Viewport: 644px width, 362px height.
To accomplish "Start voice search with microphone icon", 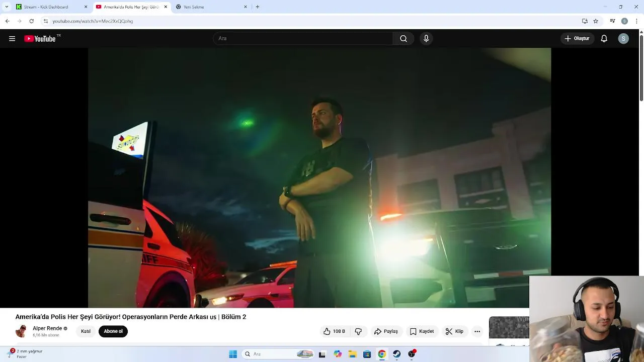I will coord(426,39).
